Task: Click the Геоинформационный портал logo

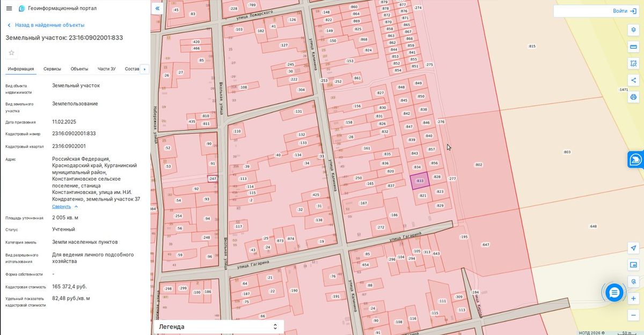Action: [x=58, y=9]
